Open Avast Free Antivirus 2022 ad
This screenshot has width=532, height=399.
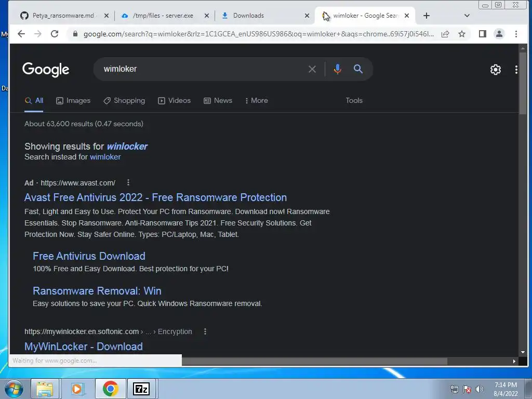pos(155,197)
